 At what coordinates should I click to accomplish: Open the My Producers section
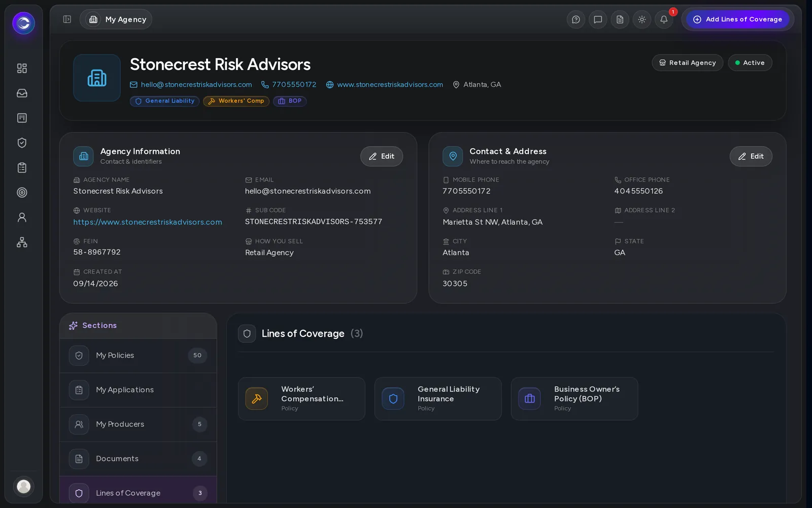point(138,424)
